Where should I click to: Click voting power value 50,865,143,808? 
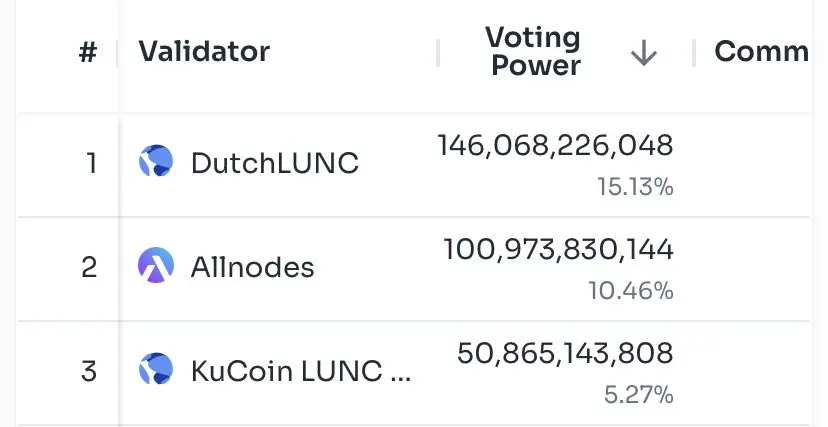[x=565, y=353]
